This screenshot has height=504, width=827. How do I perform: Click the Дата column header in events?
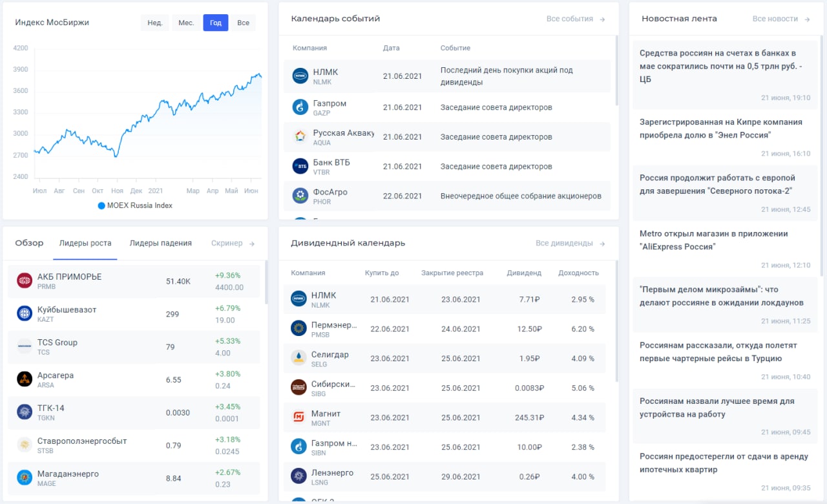pyautogui.click(x=391, y=48)
